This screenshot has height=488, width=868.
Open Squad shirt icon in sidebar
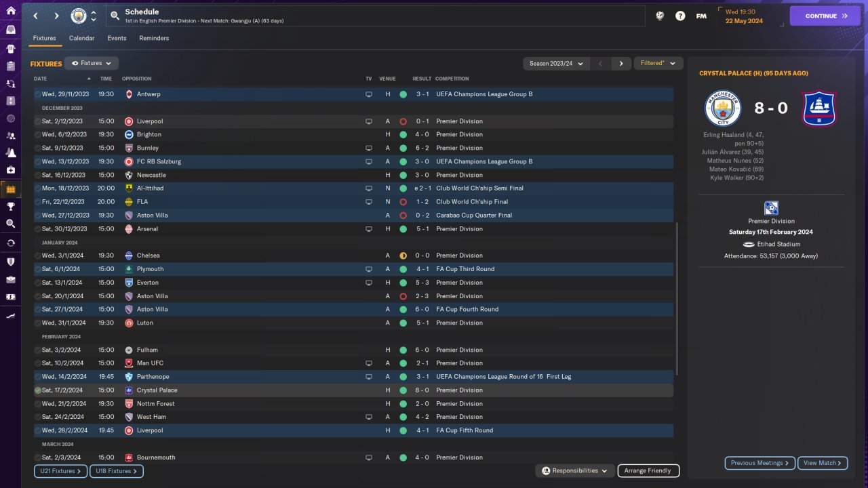[x=10, y=48]
